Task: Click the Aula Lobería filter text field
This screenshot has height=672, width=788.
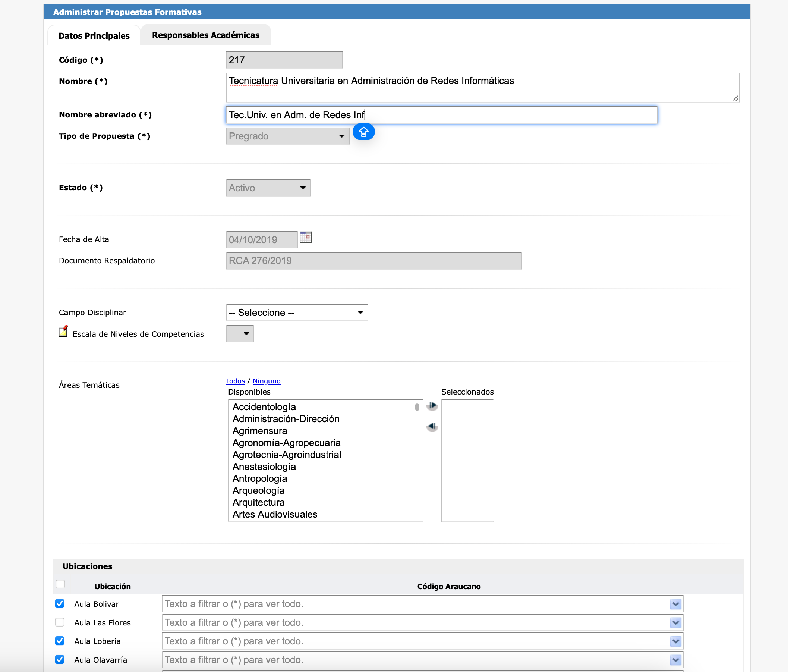Action: click(x=416, y=641)
